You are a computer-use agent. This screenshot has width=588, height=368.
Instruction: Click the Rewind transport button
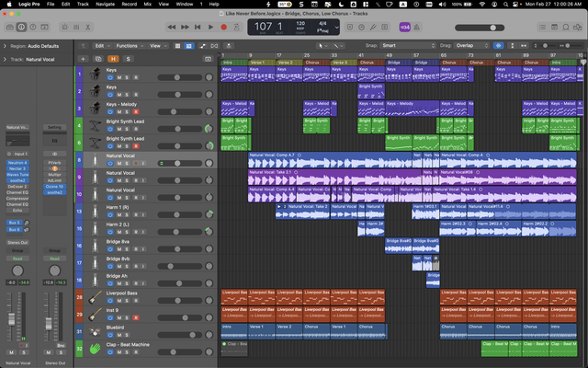(x=172, y=27)
